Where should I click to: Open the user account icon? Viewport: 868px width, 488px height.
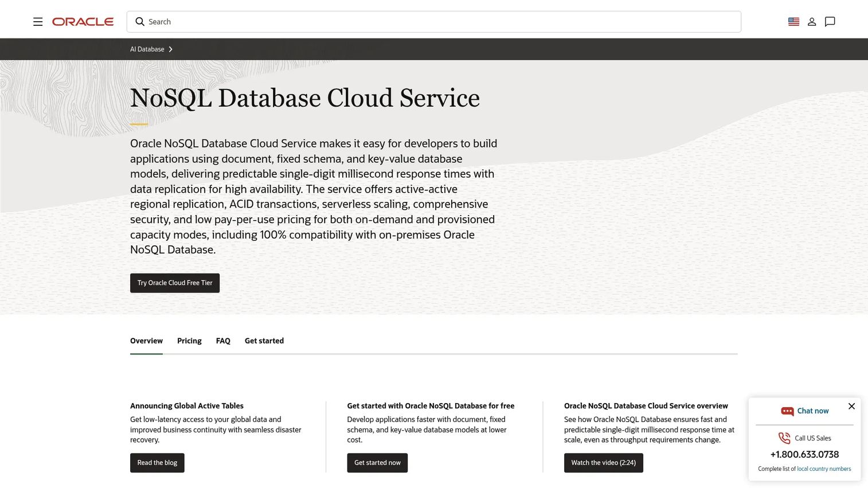(812, 22)
